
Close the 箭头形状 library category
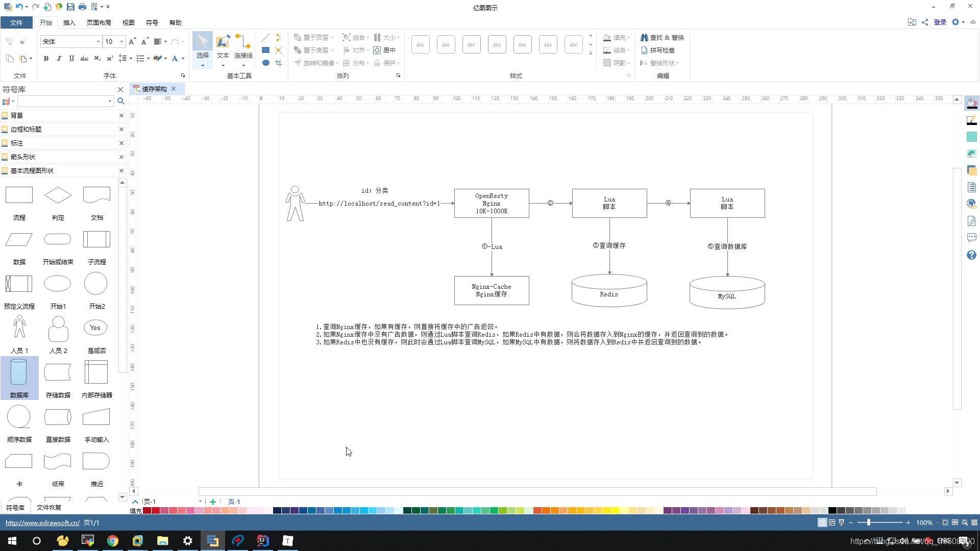pyautogui.click(x=121, y=157)
